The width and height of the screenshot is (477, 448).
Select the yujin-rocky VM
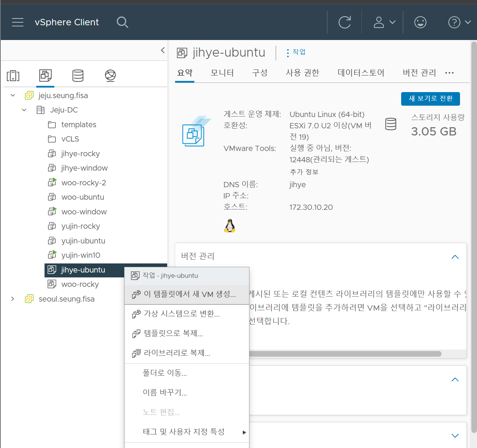tap(80, 226)
